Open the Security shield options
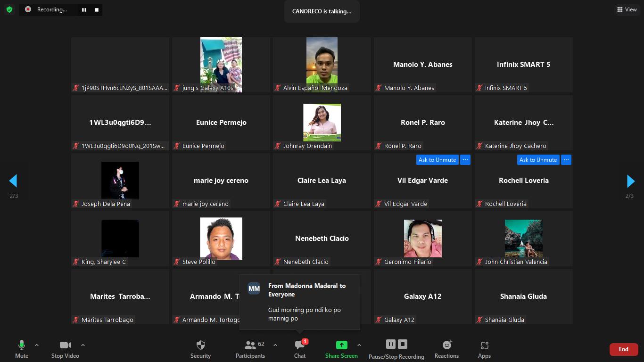This screenshot has height=362, width=644. (200, 349)
